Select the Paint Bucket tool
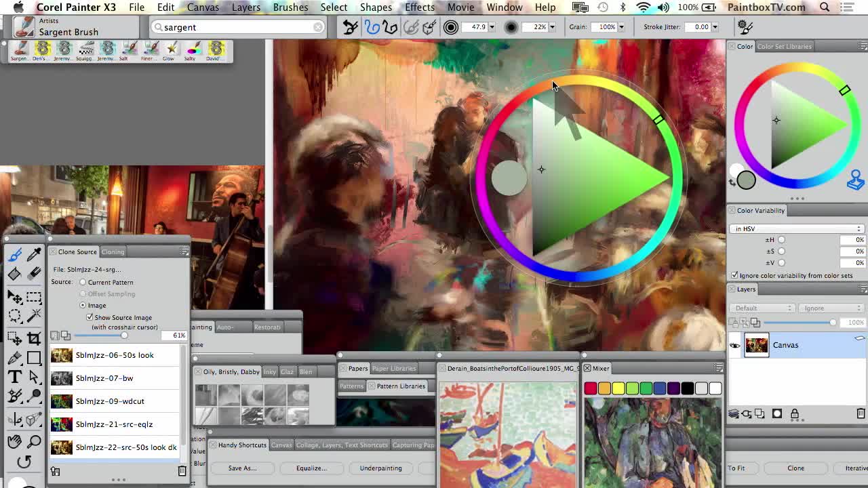The height and width of the screenshot is (488, 868). coord(14,274)
